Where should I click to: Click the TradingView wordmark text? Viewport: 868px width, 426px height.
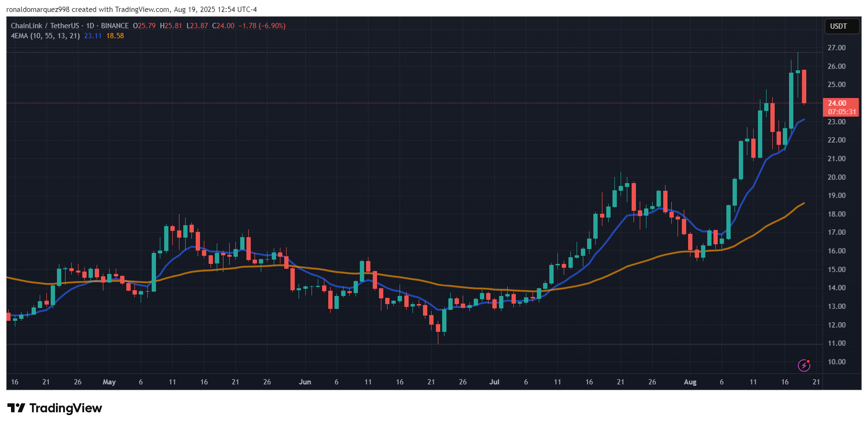[66, 408]
